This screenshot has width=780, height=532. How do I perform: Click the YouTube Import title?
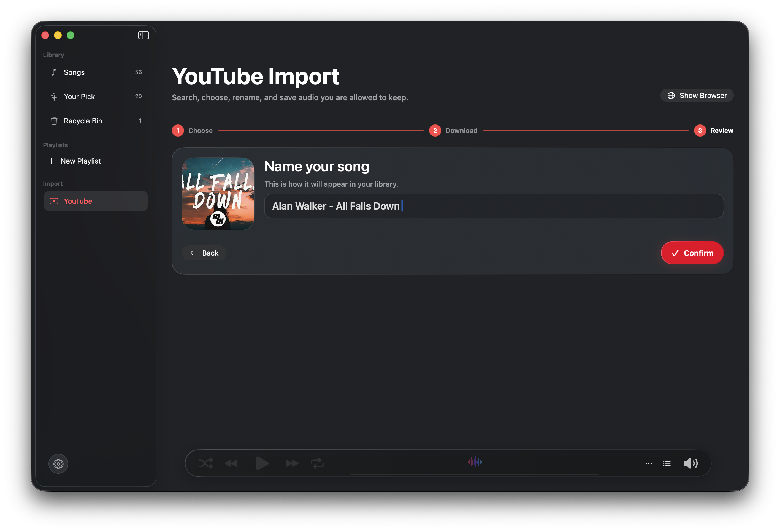[255, 76]
